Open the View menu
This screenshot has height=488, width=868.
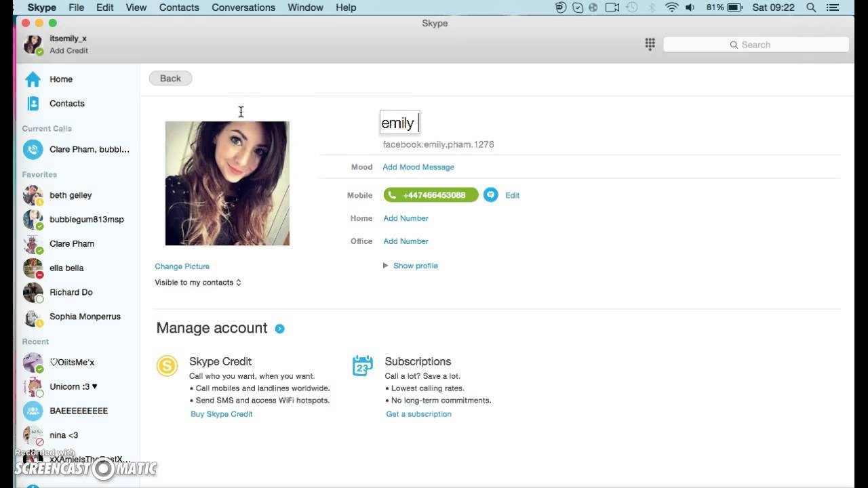click(x=136, y=7)
